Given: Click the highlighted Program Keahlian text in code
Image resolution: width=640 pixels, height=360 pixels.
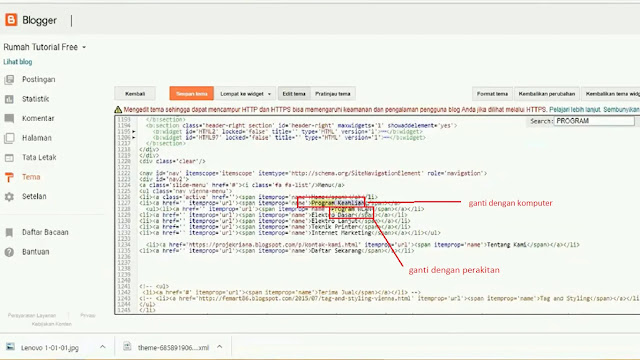Looking at the screenshot, I should pyautogui.click(x=337, y=203).
